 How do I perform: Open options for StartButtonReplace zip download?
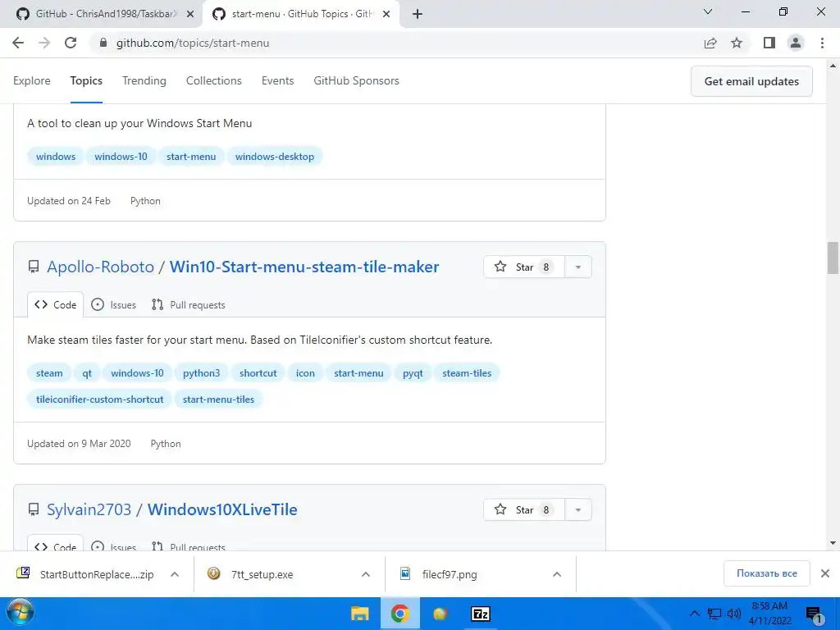coord(175,574)
